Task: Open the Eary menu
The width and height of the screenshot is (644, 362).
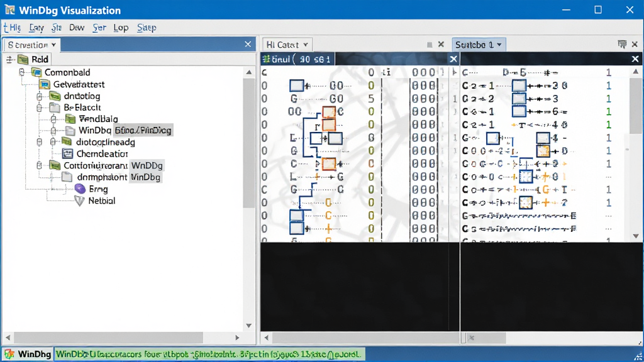Action: coord(36,28)
